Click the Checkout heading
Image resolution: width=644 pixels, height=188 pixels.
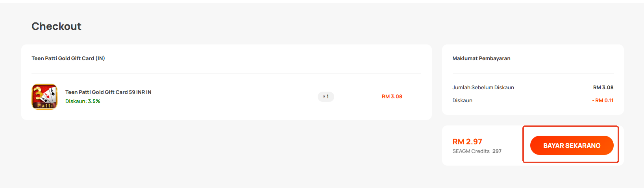[56, 26]
